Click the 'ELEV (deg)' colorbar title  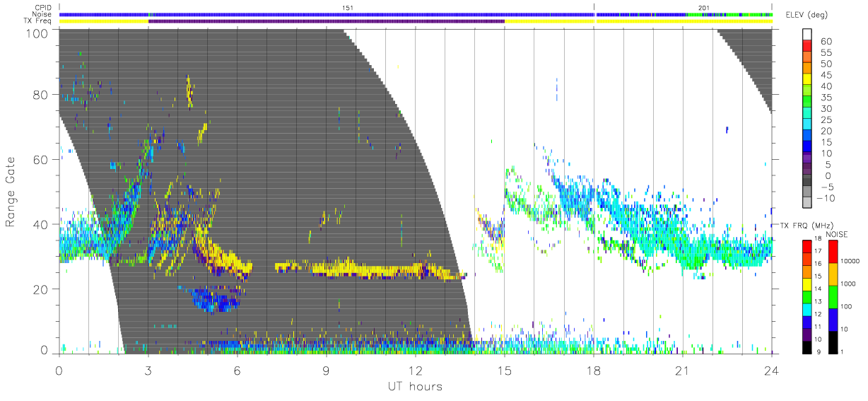pyautogui.click(x=808, y=15)
